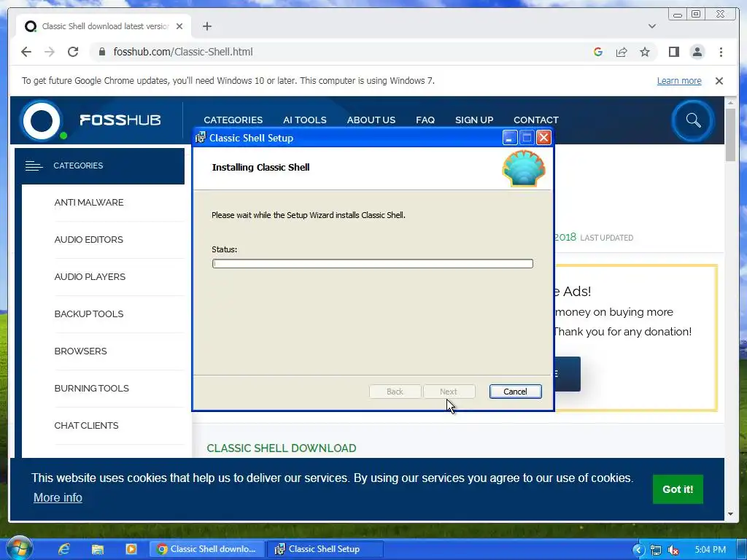Select ANTI MALWARE category
This screenshot has width=747, height=560.
tap(88, 203)
